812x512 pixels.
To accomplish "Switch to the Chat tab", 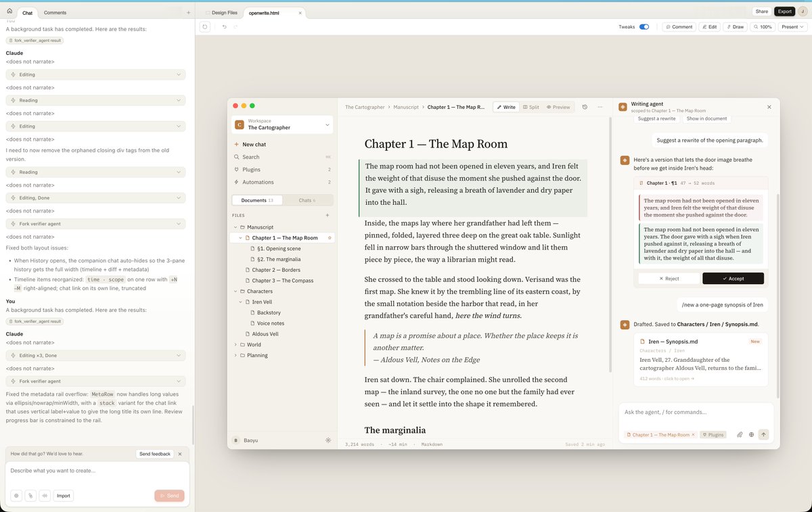I will point(27,13).
